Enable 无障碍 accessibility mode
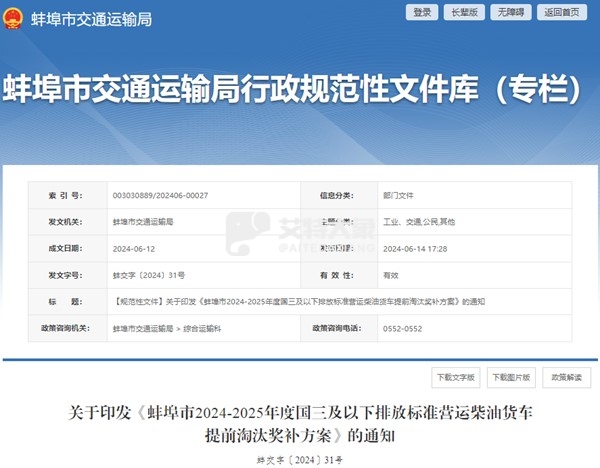This screenshot has height=468, width=600. coord(513,12)
